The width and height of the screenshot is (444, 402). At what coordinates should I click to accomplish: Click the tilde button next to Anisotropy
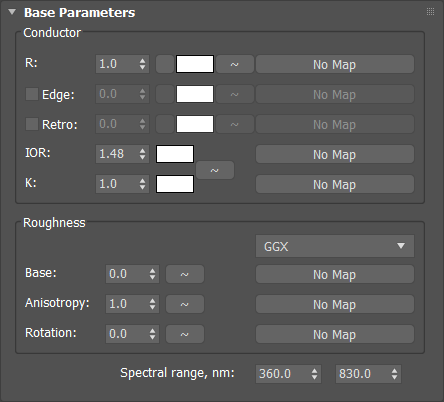pyautogui.click(x=185, y=304)
